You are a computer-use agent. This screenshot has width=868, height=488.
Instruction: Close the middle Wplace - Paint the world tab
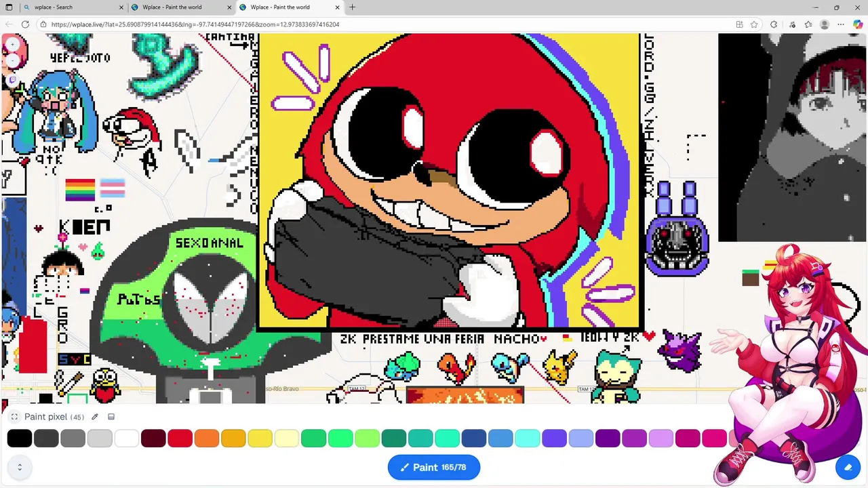[x=229, y=7]
